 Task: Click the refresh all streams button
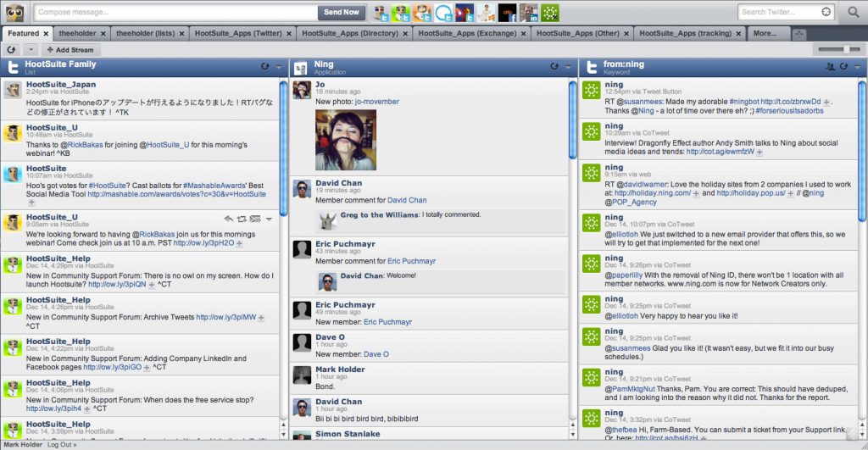click(12, 50)
